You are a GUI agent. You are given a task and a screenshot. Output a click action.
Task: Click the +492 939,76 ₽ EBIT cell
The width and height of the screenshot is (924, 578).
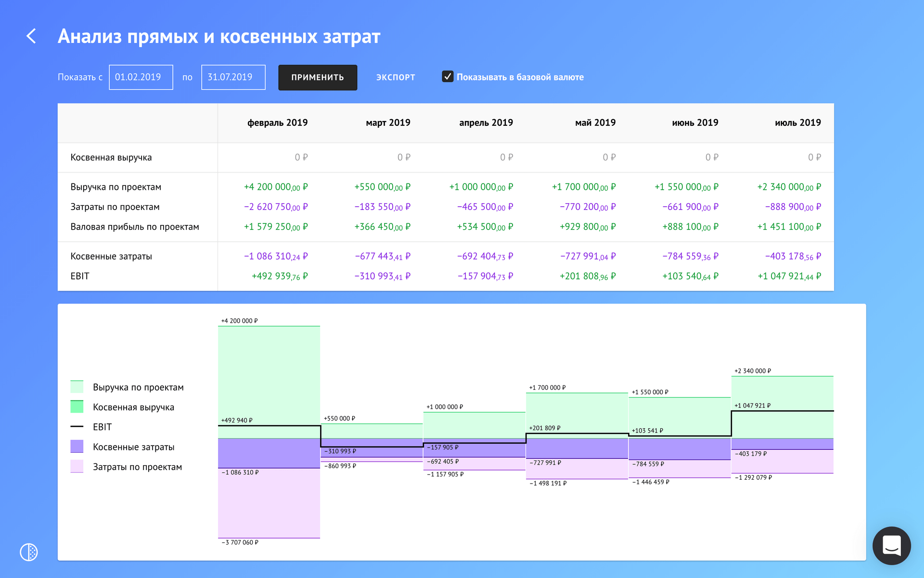[280, 276]
